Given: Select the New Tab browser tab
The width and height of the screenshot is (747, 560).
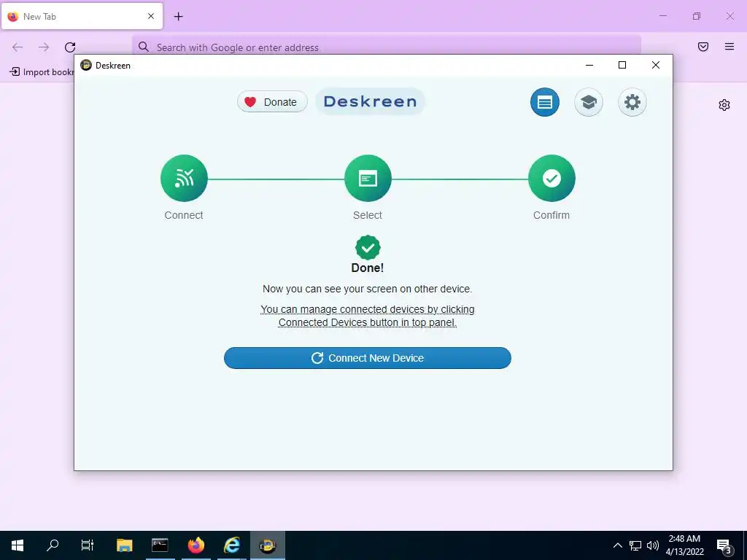Looking at the screenshot, I should tap(82, 16).
